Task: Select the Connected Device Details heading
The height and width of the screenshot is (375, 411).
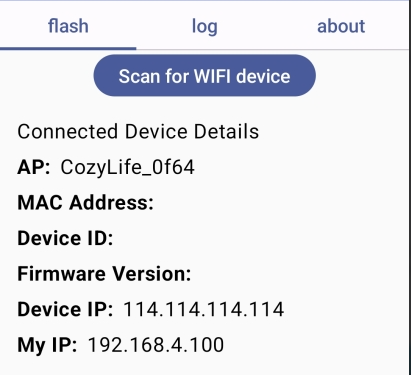Action: [138, 131]
